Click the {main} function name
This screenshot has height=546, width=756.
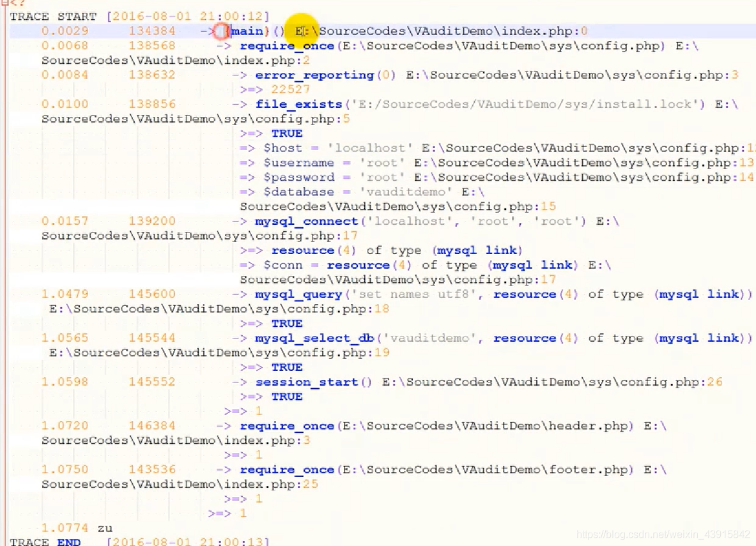click(x=247, y=31)
